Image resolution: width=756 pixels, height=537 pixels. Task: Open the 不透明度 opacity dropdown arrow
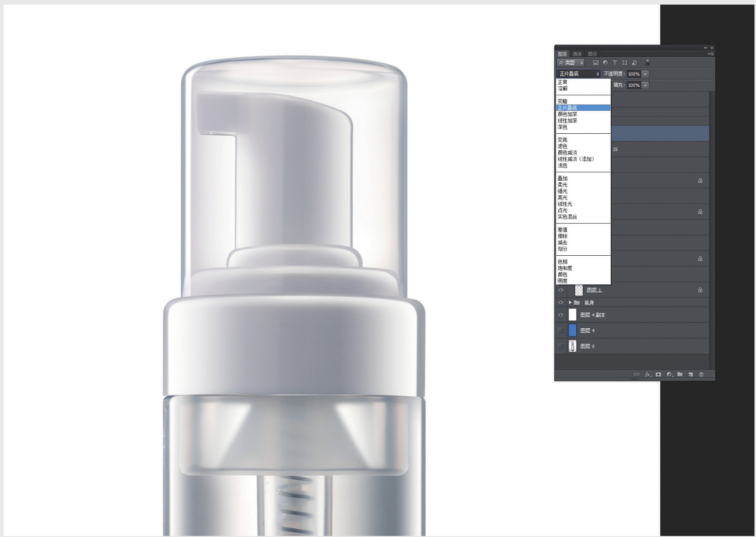[645, 74]
